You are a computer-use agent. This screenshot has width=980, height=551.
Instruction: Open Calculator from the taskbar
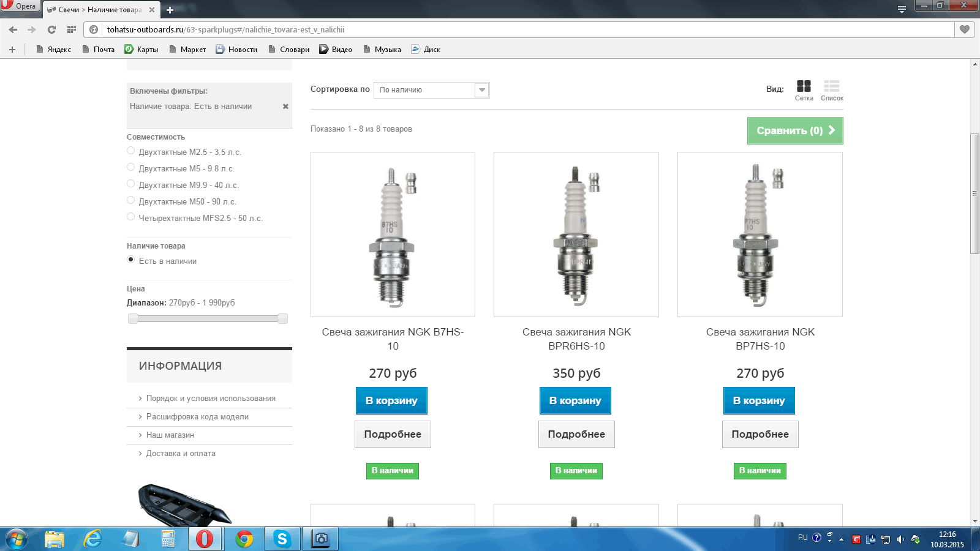pyautogui.click(x=168, y=539)
